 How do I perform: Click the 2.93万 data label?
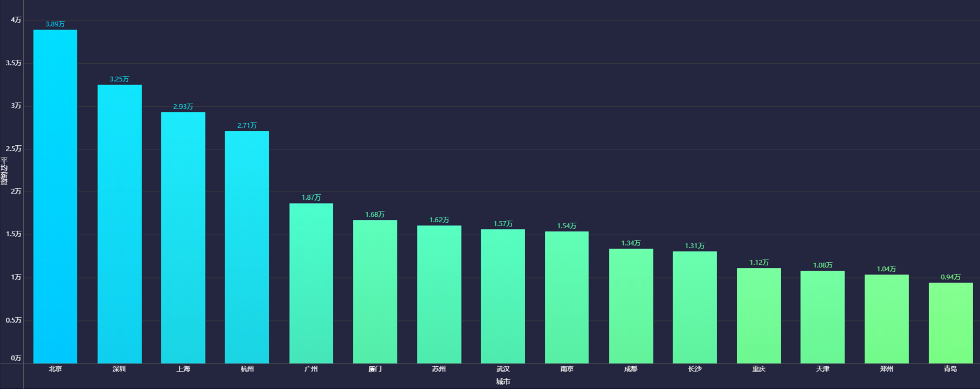tap(183, 107)
